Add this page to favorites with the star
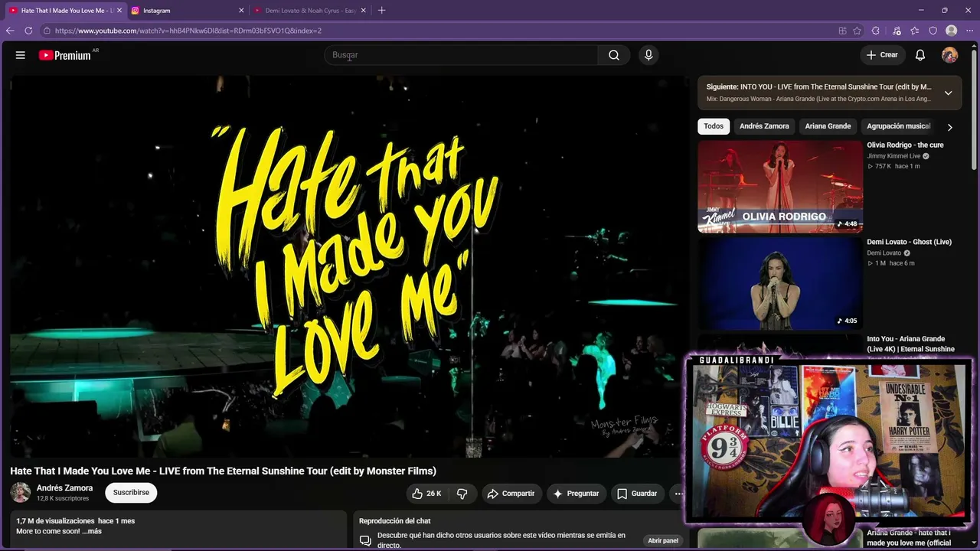 pyautogui.click(x=857, y=31)
